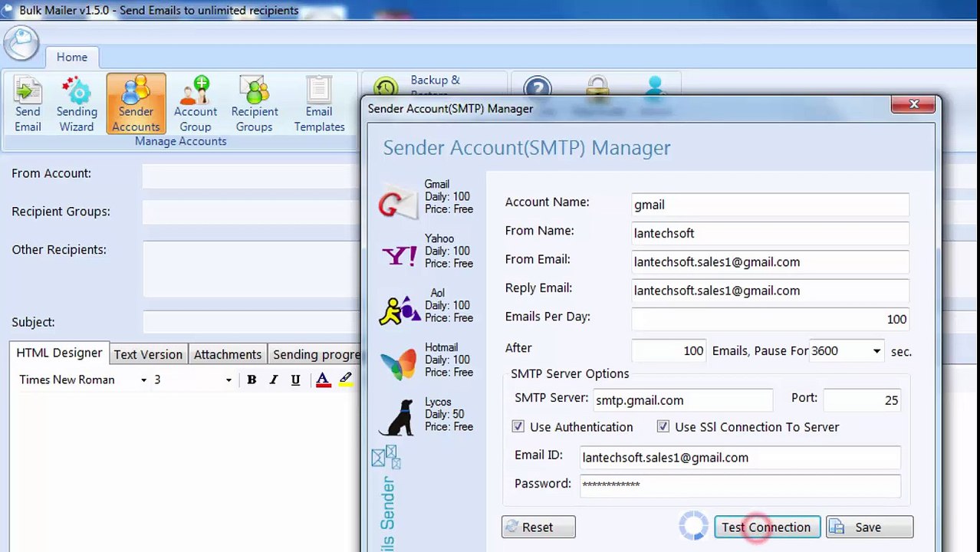980x552 pixels.
Task: Switch to Text Version tab
Action: pos(148,354)
